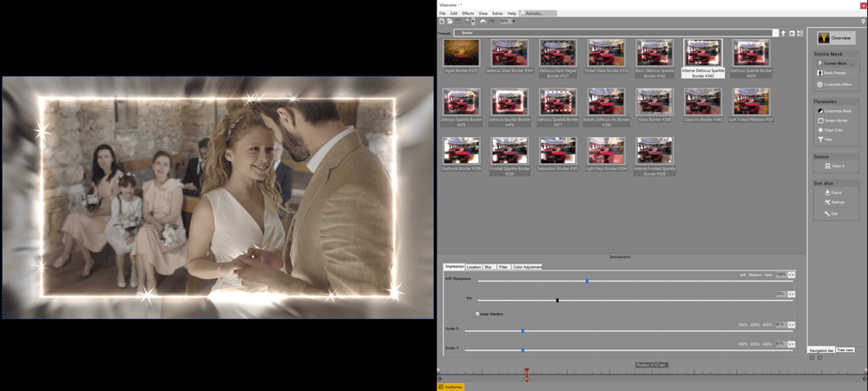Click the Open folder toolbar icon

[x=450, y=22]
